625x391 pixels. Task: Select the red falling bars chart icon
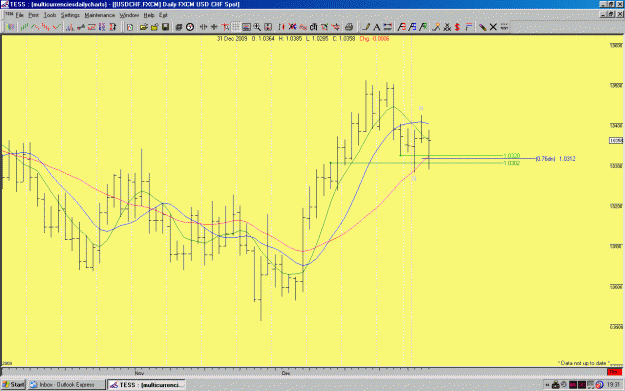point(45,27)
